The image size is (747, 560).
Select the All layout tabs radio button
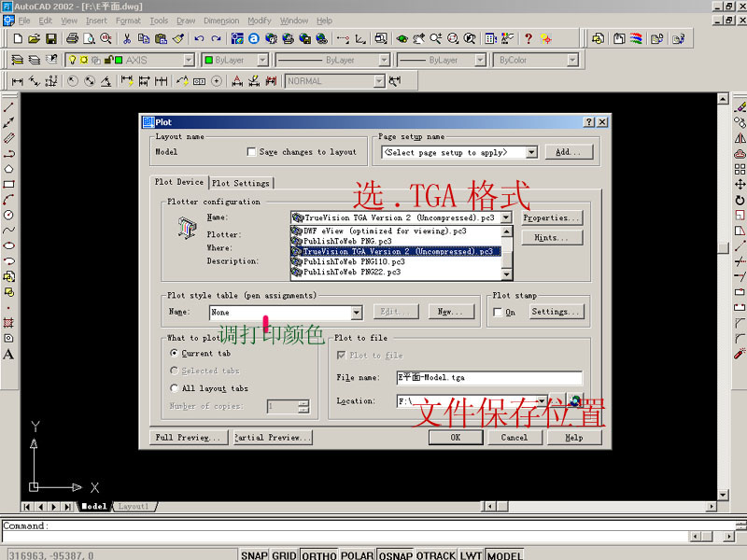[x=175, y=388]
